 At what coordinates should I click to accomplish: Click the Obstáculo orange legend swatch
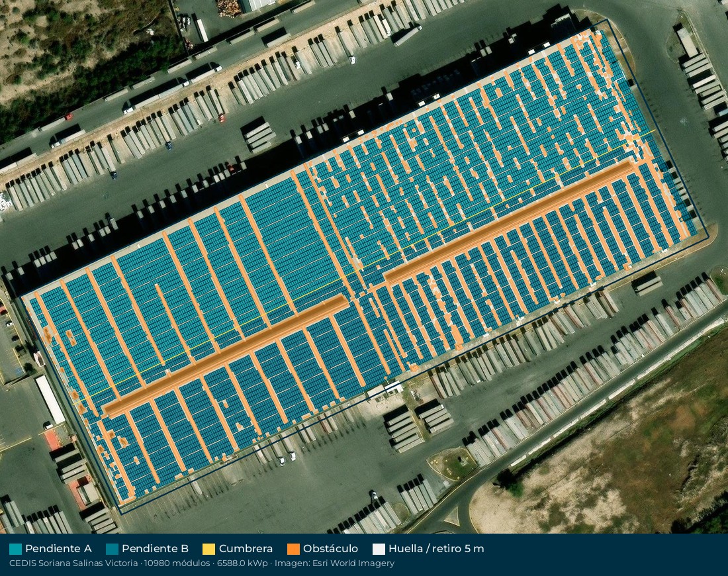click(293, 549)
